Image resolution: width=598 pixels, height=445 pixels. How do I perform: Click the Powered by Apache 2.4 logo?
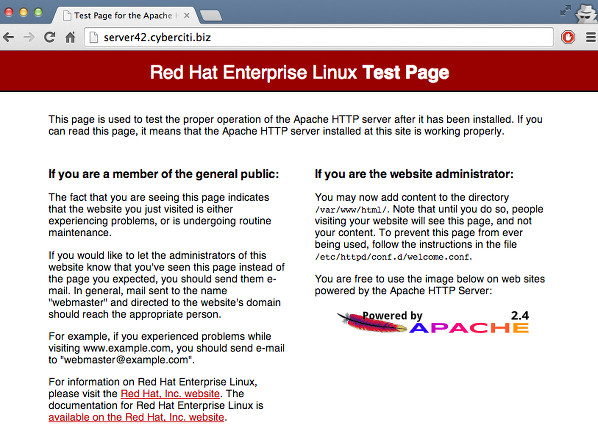(433, 322)
